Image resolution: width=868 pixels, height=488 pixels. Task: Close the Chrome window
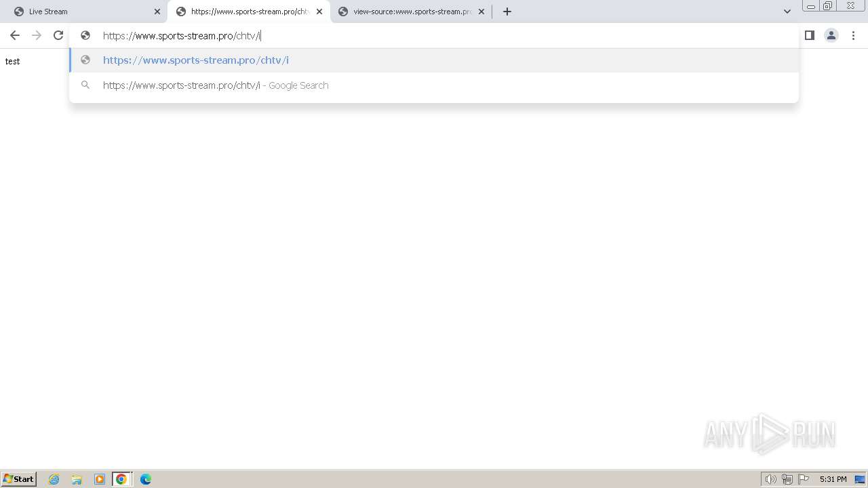point(850,5)
